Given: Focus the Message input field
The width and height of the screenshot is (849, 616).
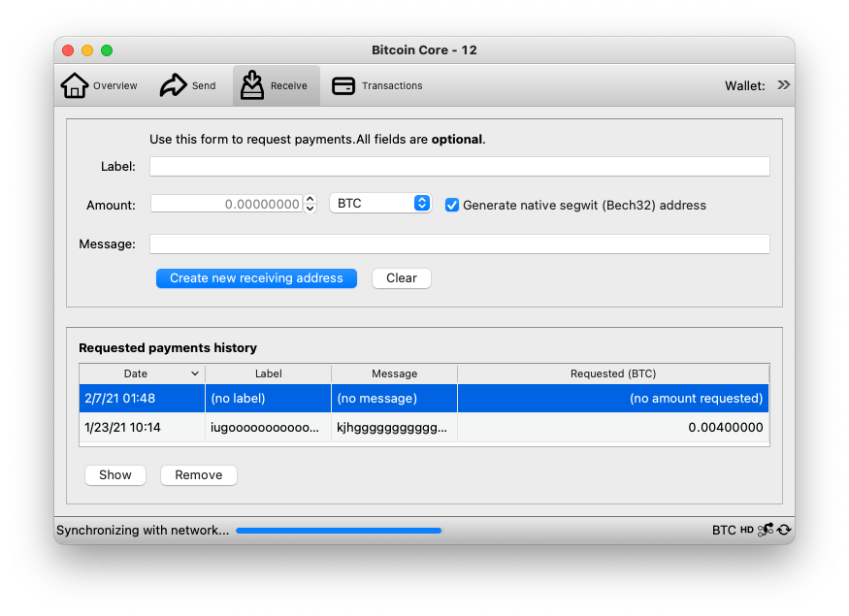Looking at the screenshot, I should (x=460, y=244).
